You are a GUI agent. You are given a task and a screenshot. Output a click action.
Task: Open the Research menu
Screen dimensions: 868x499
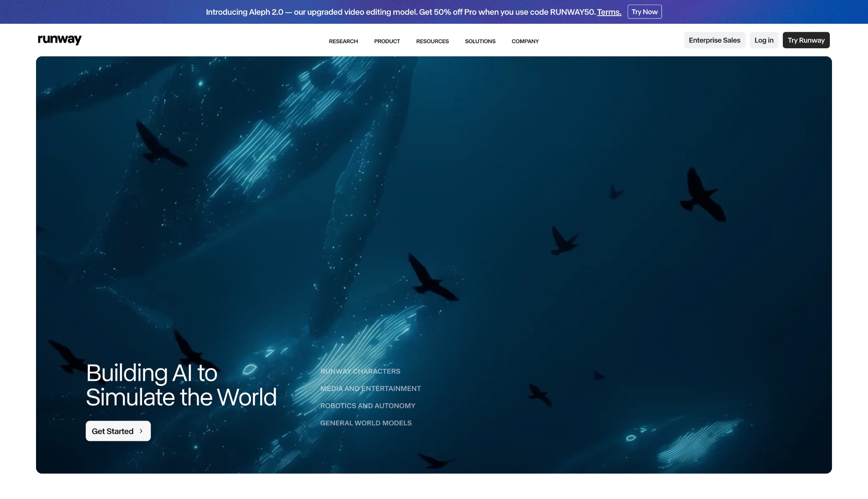343,41
